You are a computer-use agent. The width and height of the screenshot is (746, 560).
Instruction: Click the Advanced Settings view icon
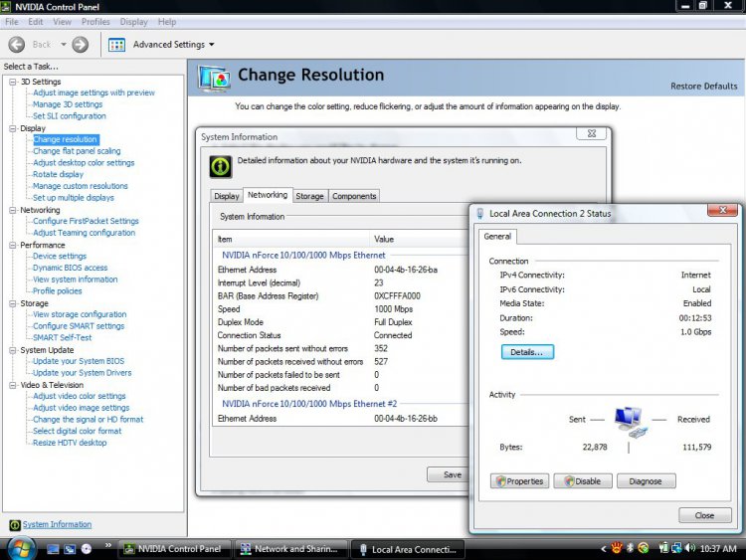click(x=116, y=45)
